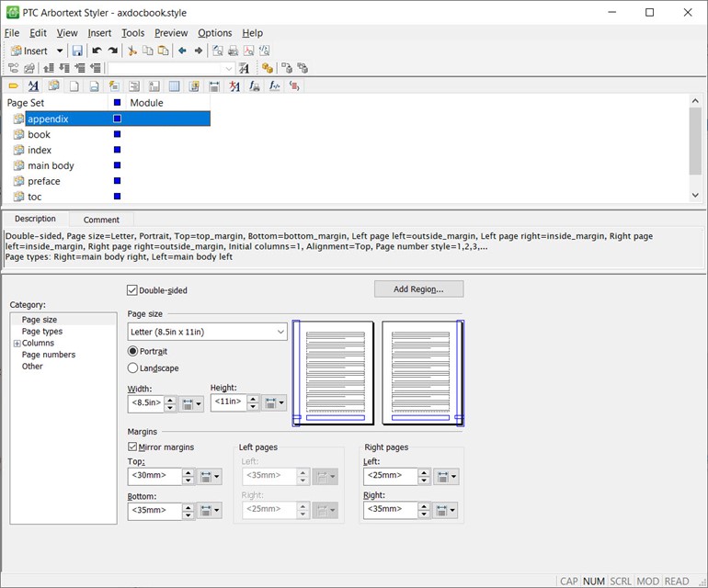The width and height of the screenshot is (708, 588).
Task: Click the blue square next to book
Action: [117, 134]
